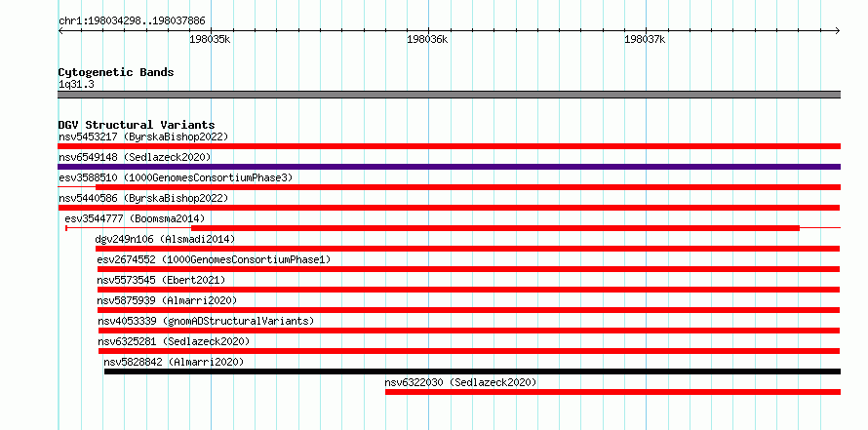Screen dimensions: 868x430
Task: Select the gray 1q31.3 cytogenetic band bar
Action: [x=449, y=95]
